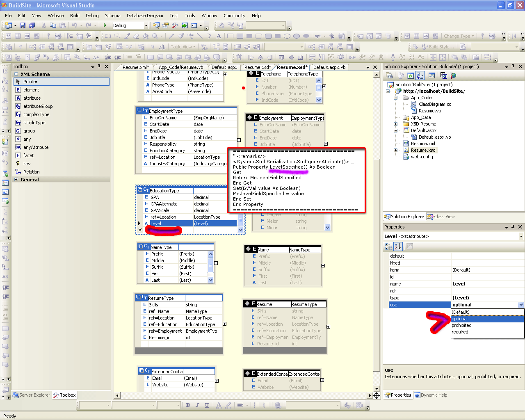Choose '(Default)' in use dropdown list
525x420 pixels.
487,312
